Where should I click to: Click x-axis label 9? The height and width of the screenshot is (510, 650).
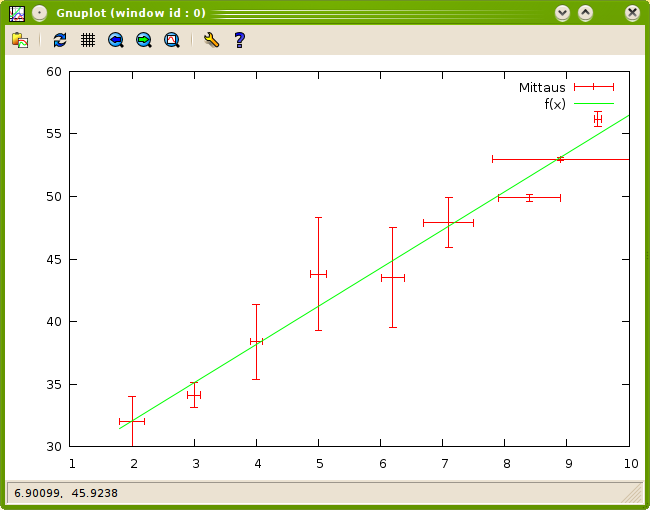coord(569,464)
